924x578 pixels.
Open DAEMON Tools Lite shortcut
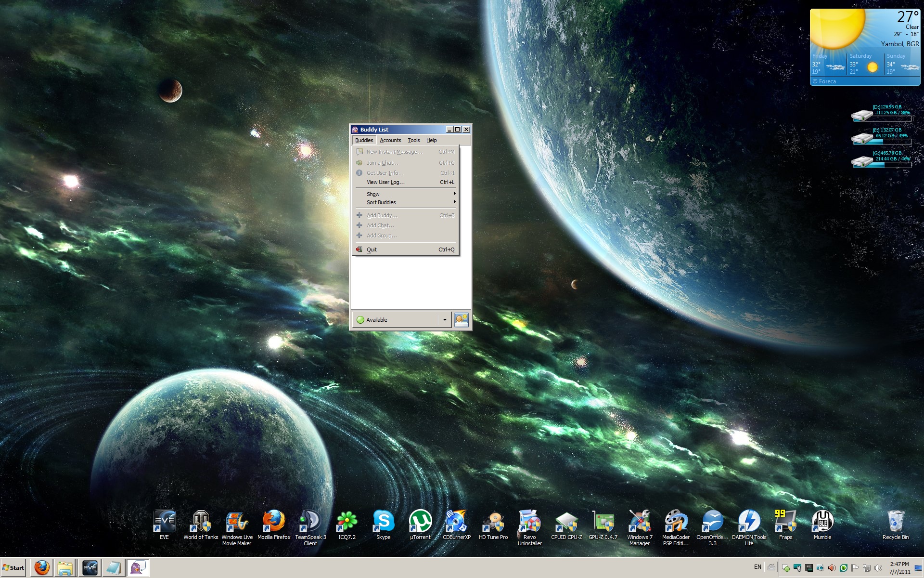tap(749, 522)
